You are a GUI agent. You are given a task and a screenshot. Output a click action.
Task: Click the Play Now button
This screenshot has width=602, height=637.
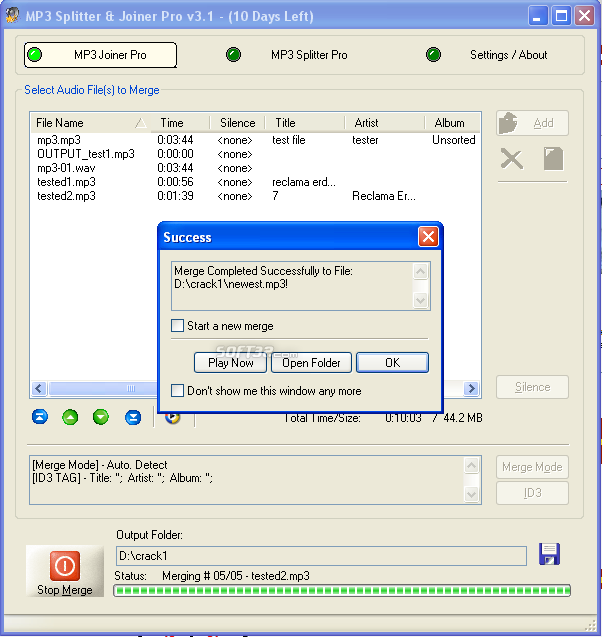[x=230, y=362]
